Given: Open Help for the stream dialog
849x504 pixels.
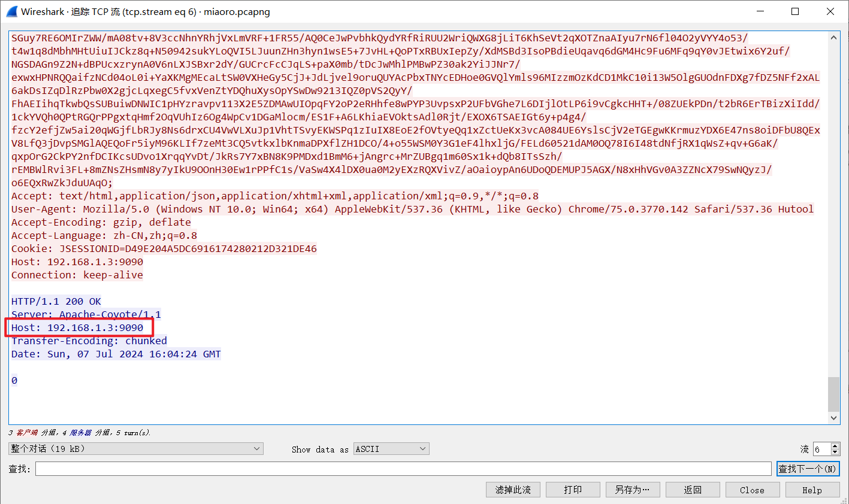Looking at the screenshot, I should 812,490.
